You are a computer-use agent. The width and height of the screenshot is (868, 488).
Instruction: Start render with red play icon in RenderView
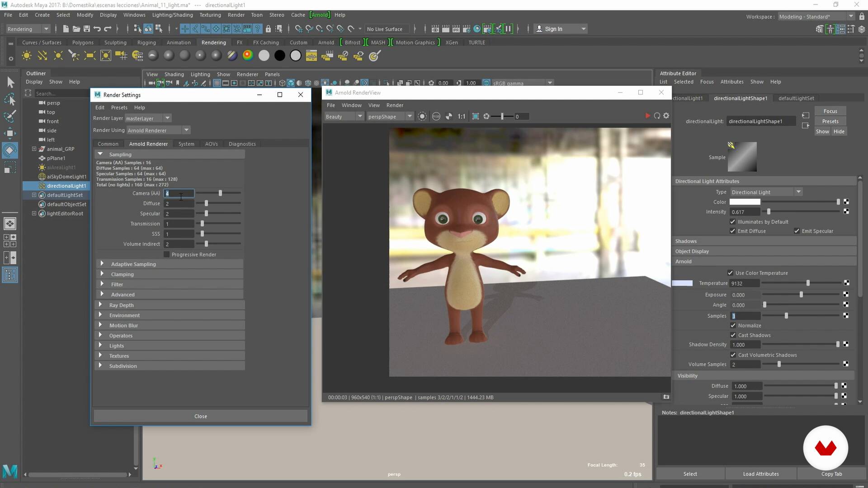(647, 116)
